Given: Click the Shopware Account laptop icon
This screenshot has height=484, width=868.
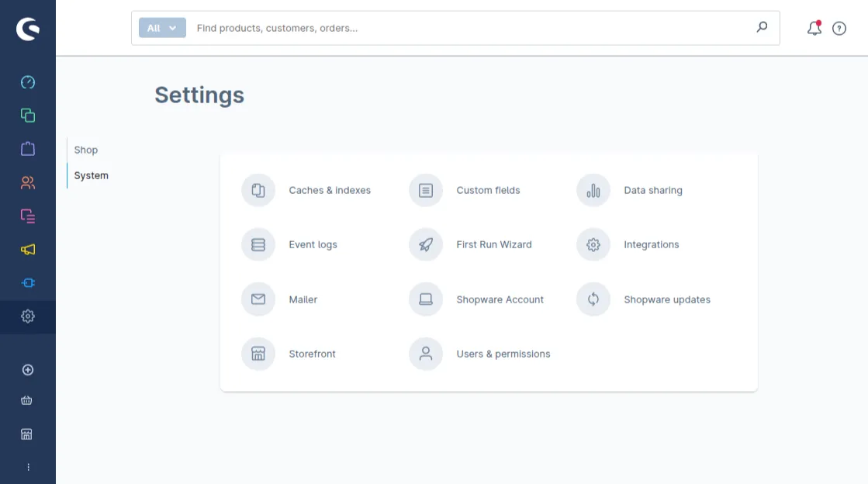Looking at the screenshot, I should 426,299.
